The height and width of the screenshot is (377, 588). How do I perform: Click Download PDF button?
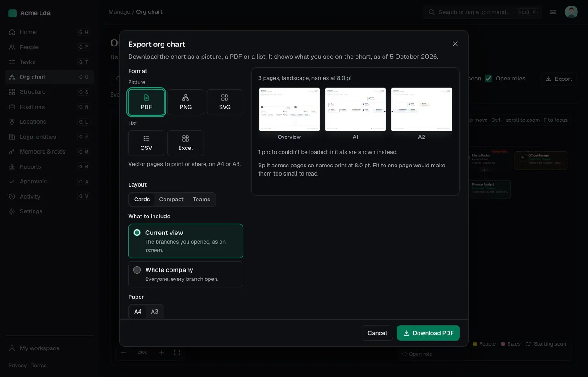pyautogui.click(x=428, y=333)
